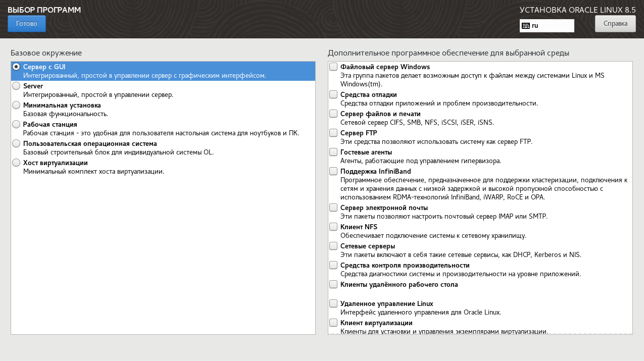Screen dimensions: 644x361
Task: Click 'Агенты, работающие под управлением гипервизора.'
Action: (x=421, y=161)
